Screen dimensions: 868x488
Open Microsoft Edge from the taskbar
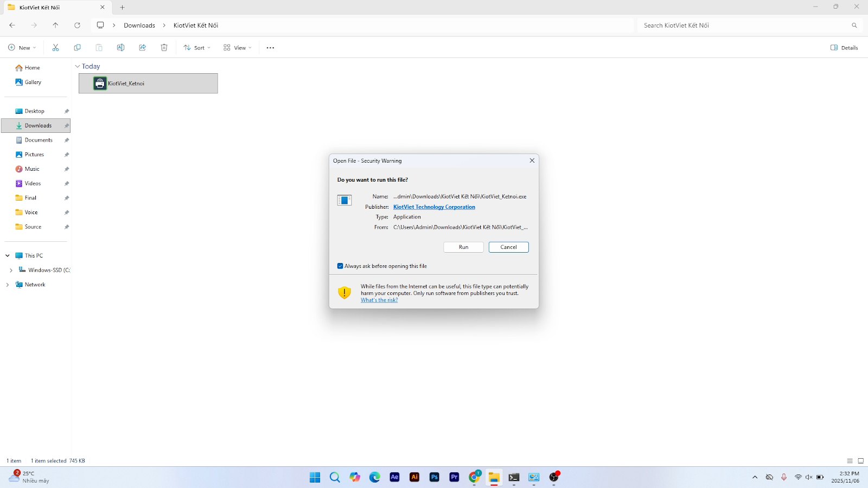[375, 477]
